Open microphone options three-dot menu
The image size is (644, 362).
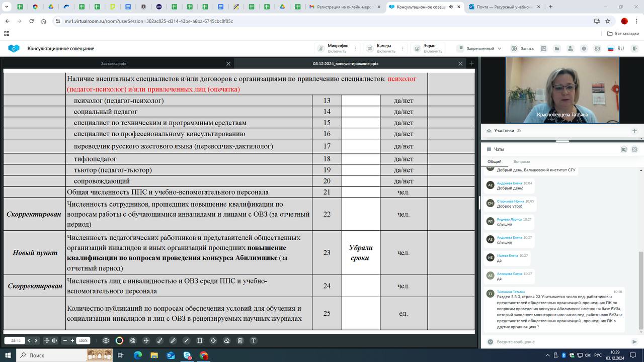tap(356, 49)
